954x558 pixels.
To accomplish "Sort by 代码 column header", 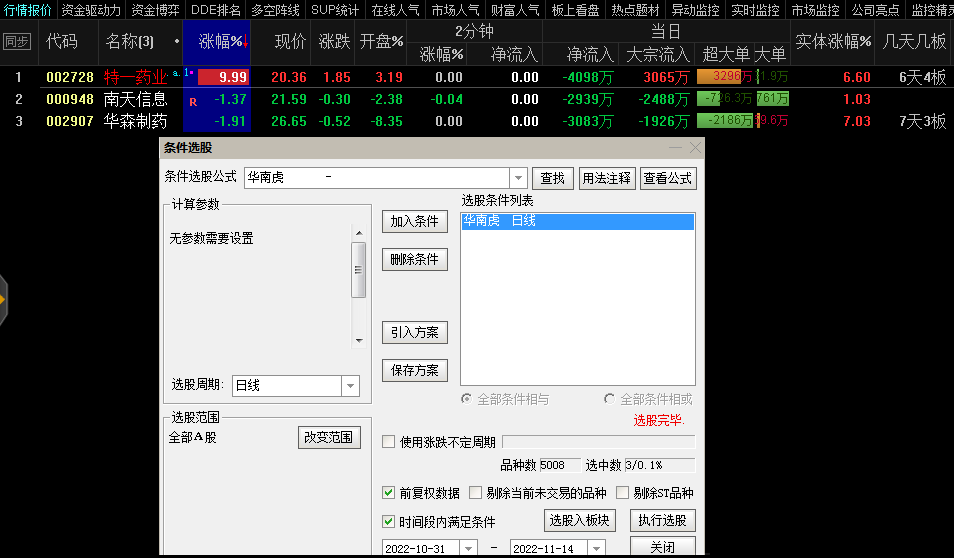I will (x=61, y=41).
